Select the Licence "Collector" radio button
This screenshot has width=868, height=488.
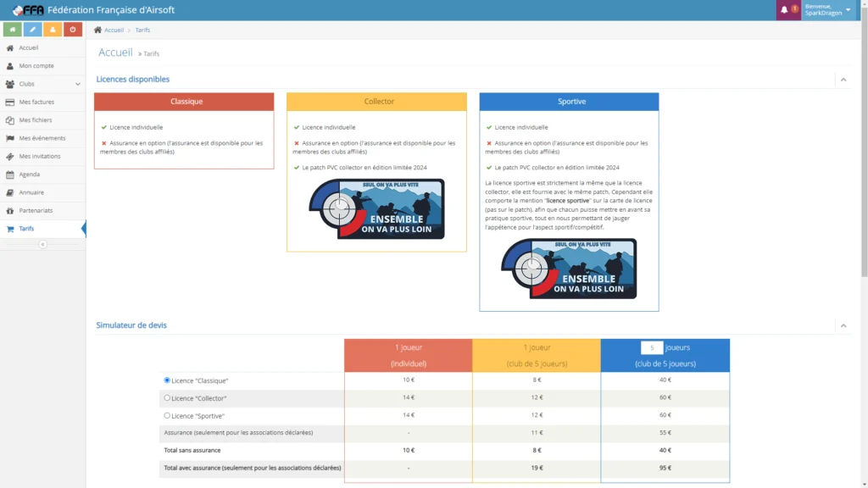coord(167,397)
